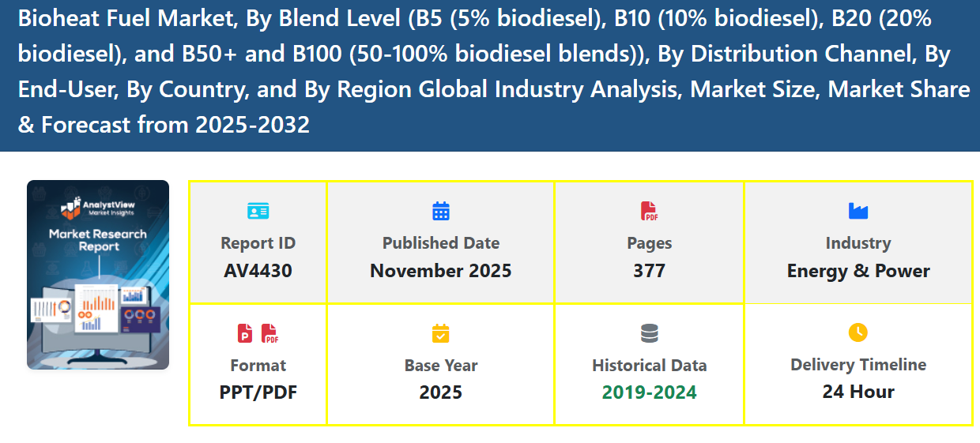Click the red PDF icon above Pages

pos(649,211)
